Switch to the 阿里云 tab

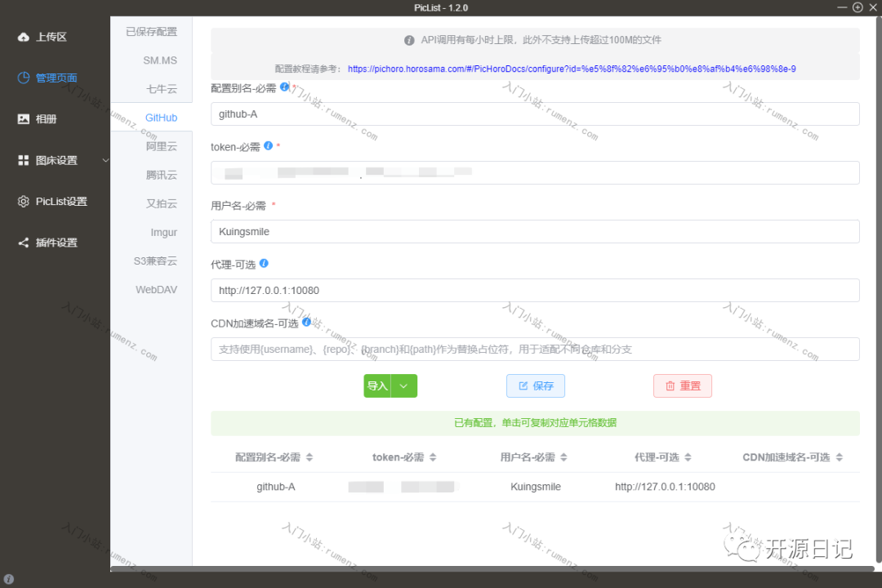[162, 146]
